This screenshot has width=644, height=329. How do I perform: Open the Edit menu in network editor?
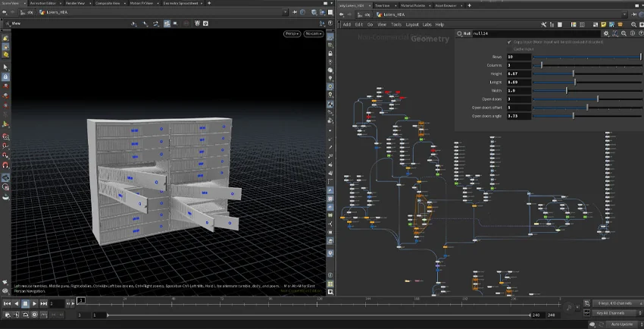point(358,25)
